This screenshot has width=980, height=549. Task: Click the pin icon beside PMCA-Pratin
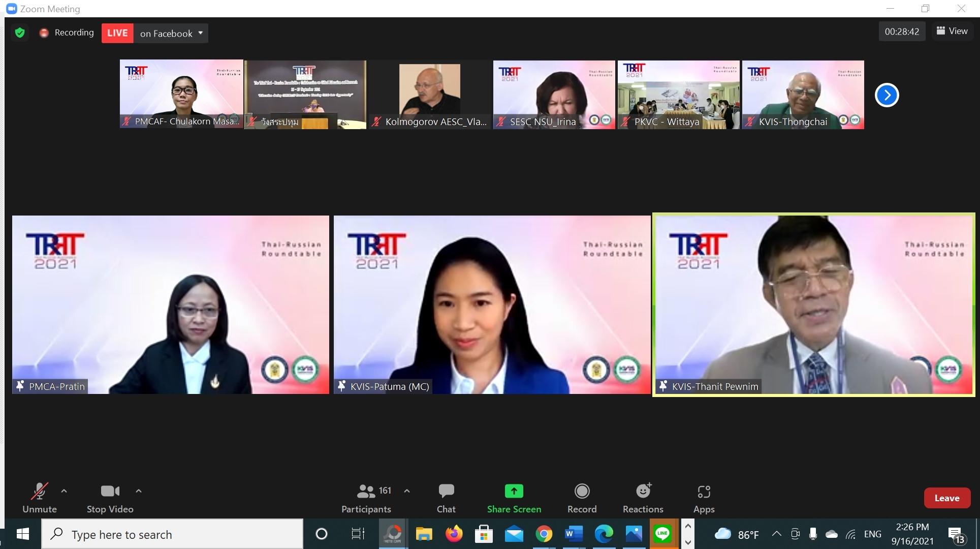click(x=20, y=386)
